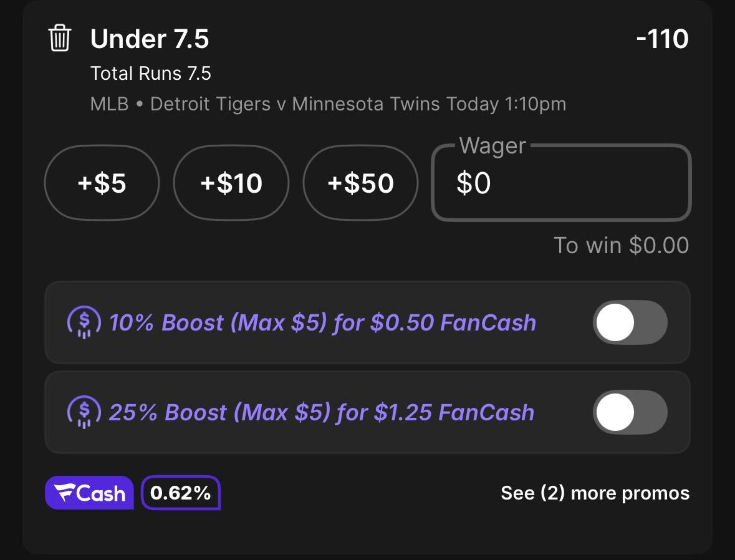This screenshot has height=560, width=735.
Task: Enable the 25% Boost toggle
Action: click(x=630, y=412)
